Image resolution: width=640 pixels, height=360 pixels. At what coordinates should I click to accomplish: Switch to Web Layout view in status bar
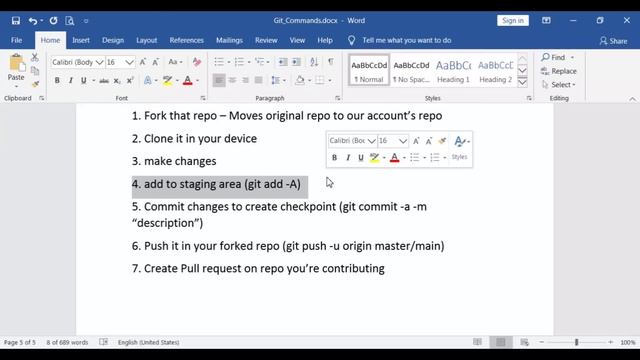coord(524,342)
